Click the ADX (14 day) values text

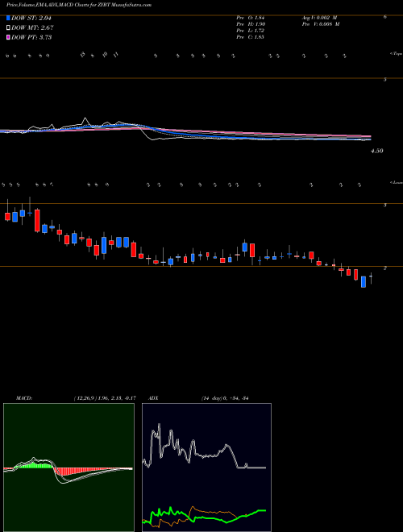tap(225, 398)
